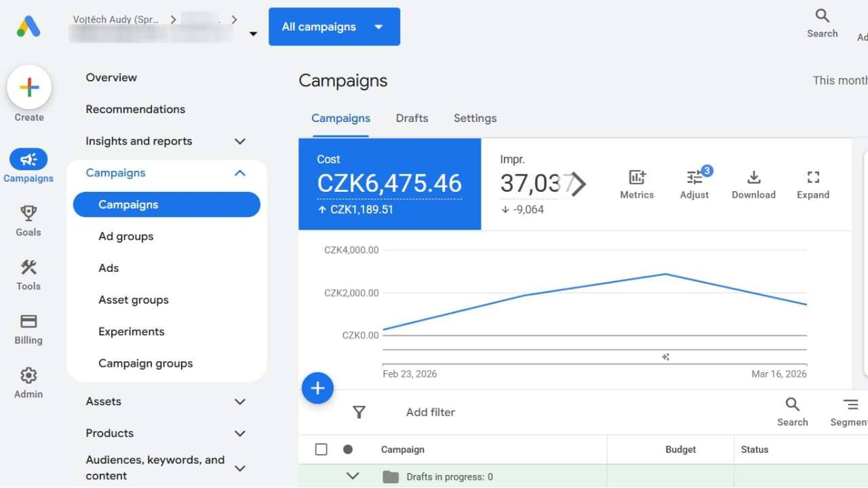Expand the performance chart via Expand icon
This screenshot has height=488, width=868.
(x=813, y=178)
